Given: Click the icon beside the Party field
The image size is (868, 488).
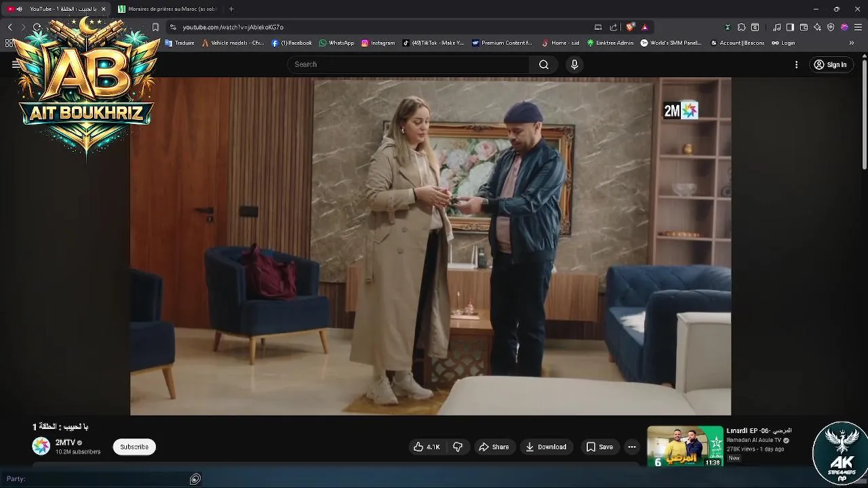Looking at the screenshot, I should point(195,479).
